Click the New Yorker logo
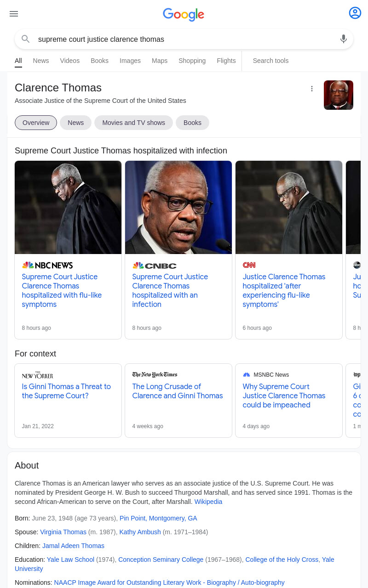This screenshot has width=368, height=588. (x=37, y=375)
